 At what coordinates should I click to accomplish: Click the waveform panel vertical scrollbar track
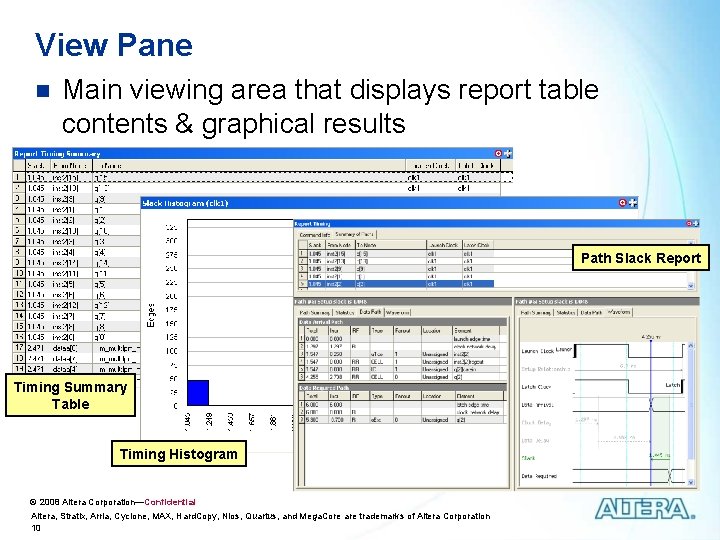point(691,413)
